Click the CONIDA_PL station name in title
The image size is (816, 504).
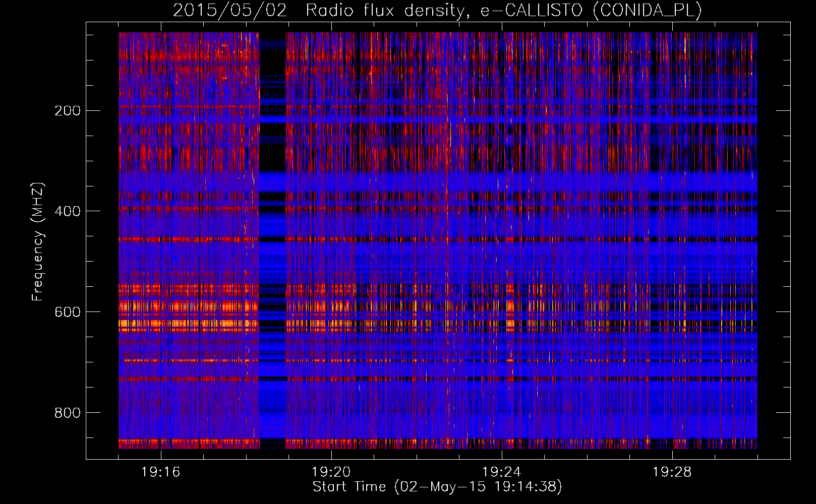647,10
